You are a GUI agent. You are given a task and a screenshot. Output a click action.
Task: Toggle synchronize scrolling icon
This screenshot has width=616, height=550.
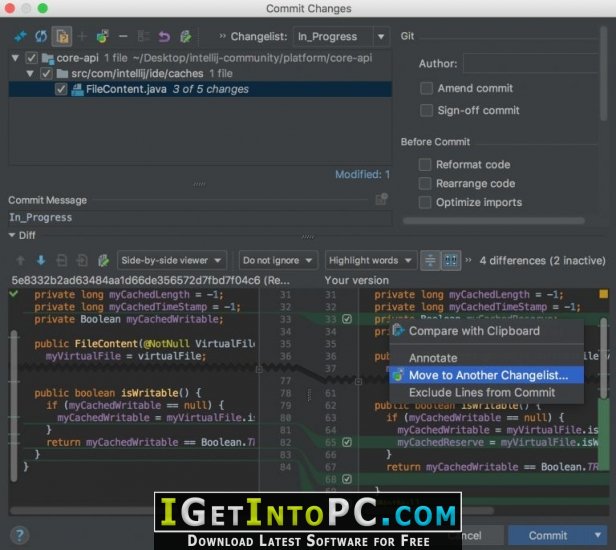(x=451, y=260)
